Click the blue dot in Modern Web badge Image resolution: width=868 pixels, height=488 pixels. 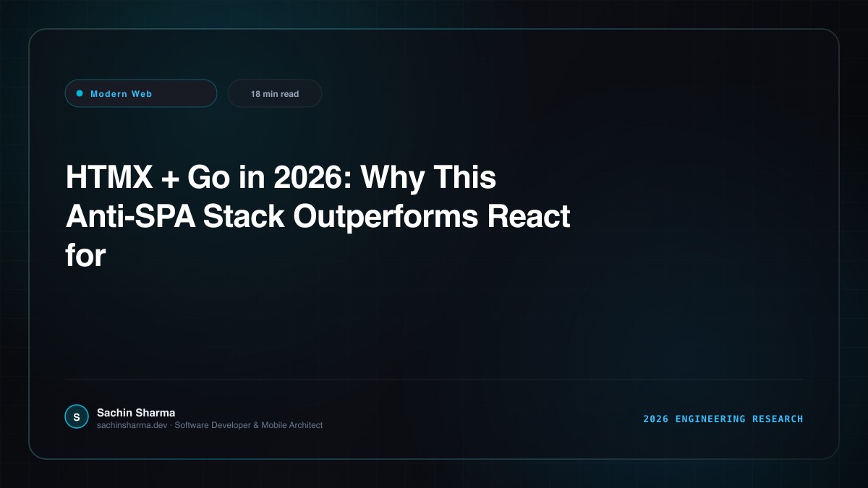(80, 93)
